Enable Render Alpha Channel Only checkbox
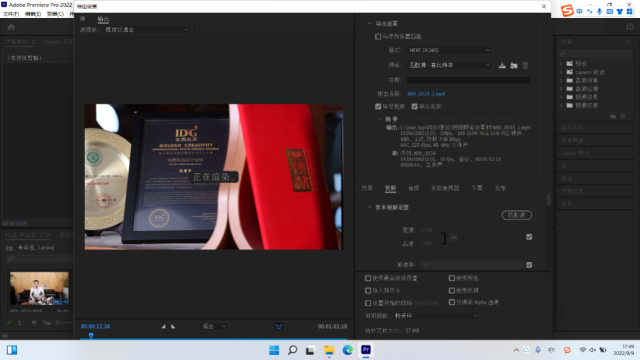This screenshot has height=360, width=640. click(451, 302)
